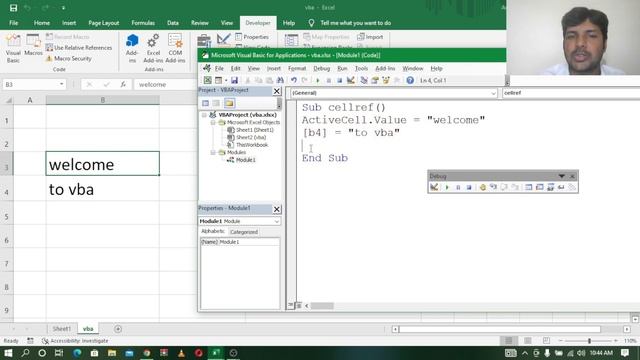Click Macro Security in Code group
Viewport: 640px width, 360px height.
click(x=69, y=58)
